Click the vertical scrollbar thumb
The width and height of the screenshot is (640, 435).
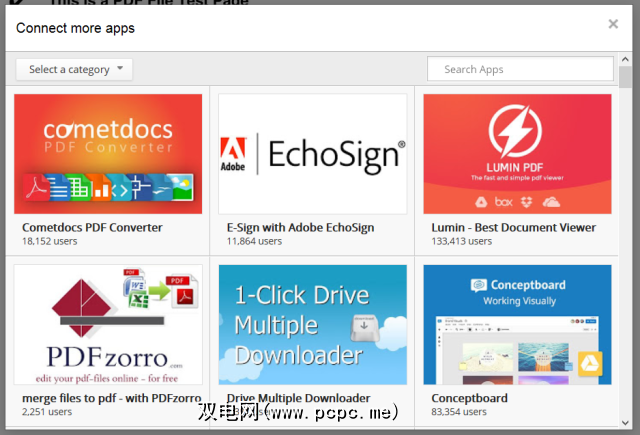pos(625,77)
